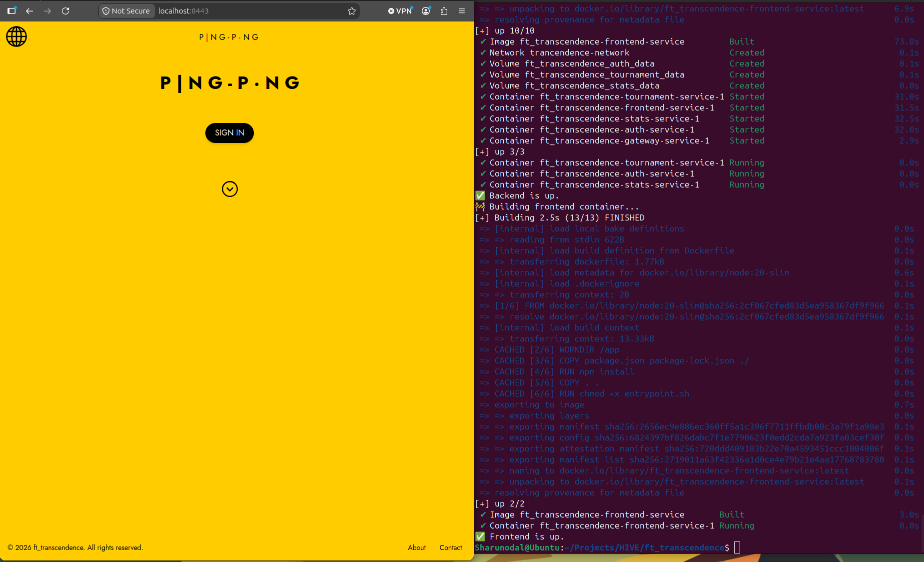Click the globe language icon
Screen dimensions: 924x562
pos(16,36)
